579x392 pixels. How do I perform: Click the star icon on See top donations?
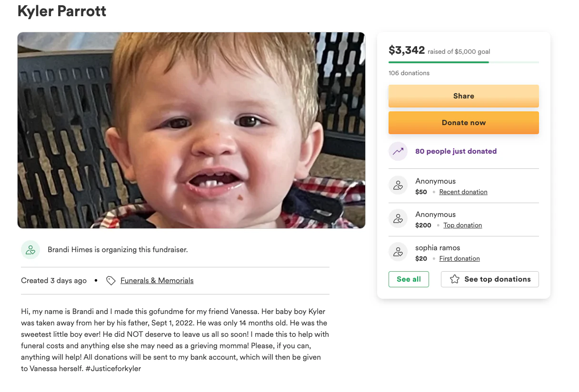click(455, 279)
